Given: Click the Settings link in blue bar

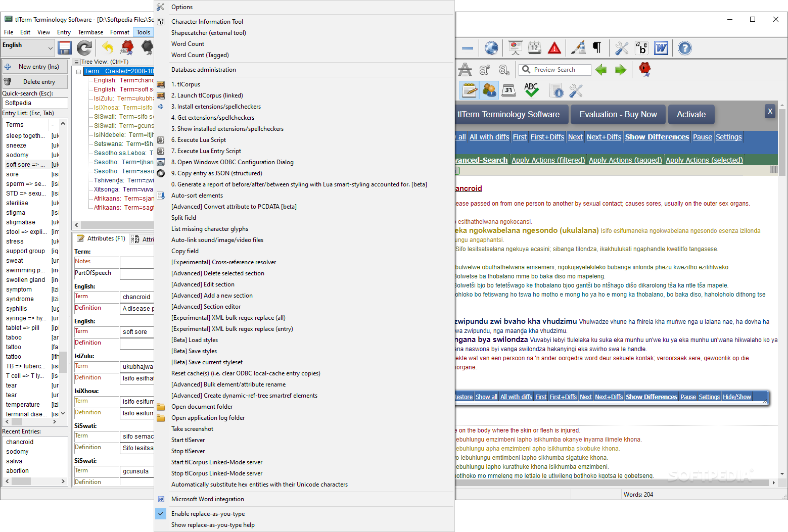Looking at the screenshot, I should 728,137.
